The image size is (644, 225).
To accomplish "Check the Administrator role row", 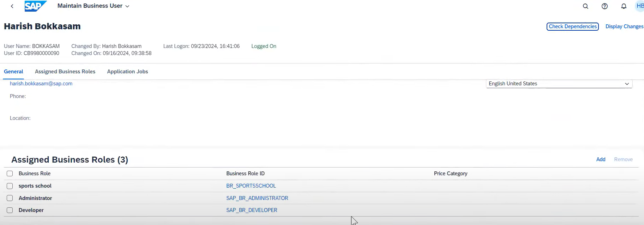I will 10,198.
